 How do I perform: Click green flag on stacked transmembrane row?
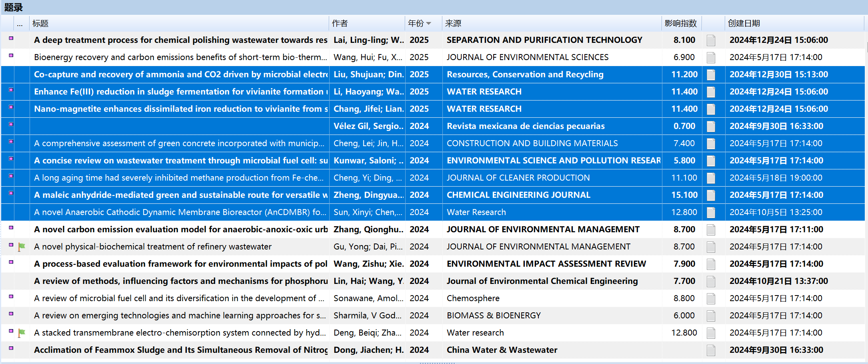tap(22, 333)
